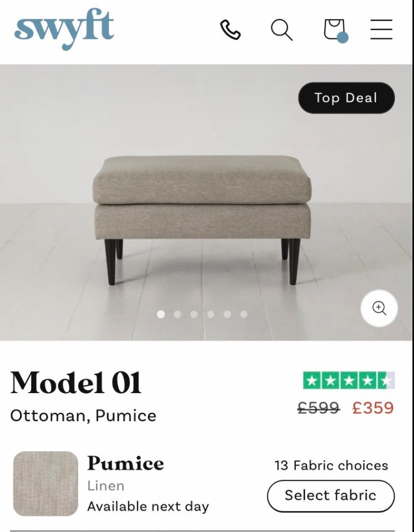Screen dimensions: 414x532
Task: Click the Top Deal badge
Action: [x=346, y=98]
